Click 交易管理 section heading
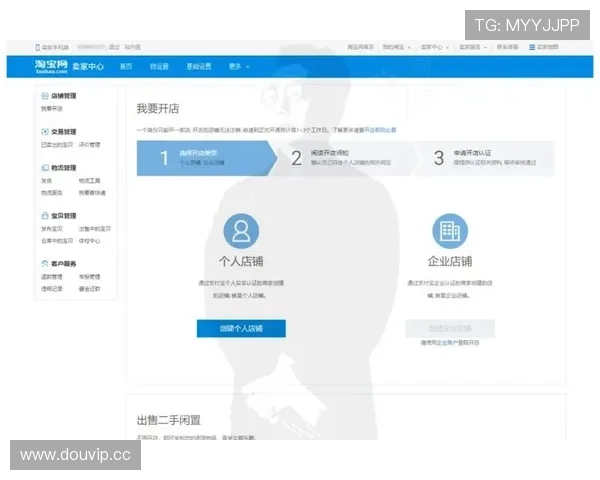 tap(64, 132)
